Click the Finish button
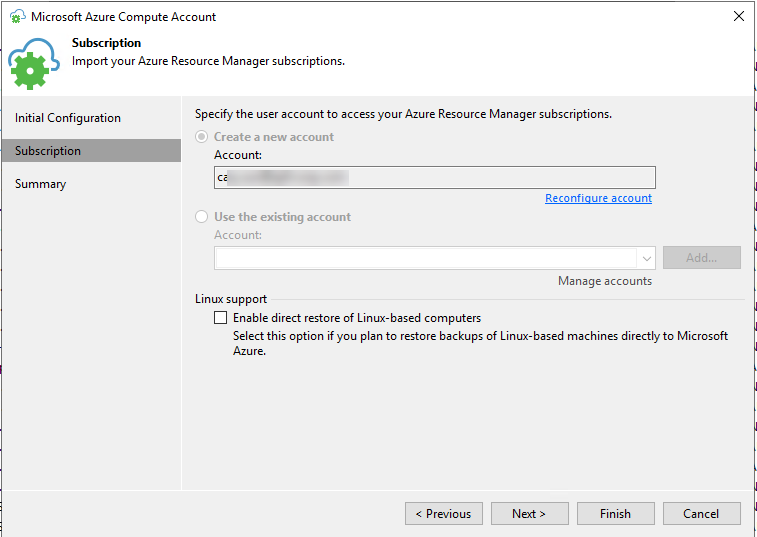The height and width of the screenshot is (537, 757). [616, 513]
